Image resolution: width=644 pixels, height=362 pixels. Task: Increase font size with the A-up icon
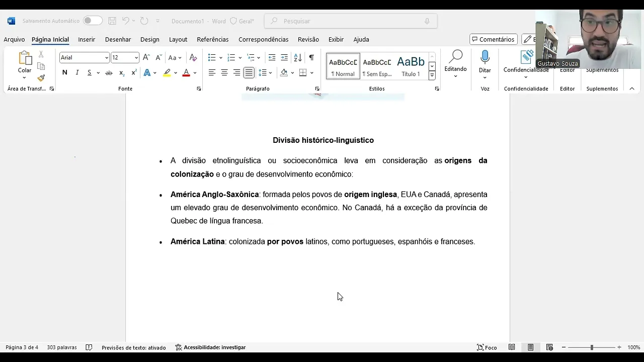point(146,57)
